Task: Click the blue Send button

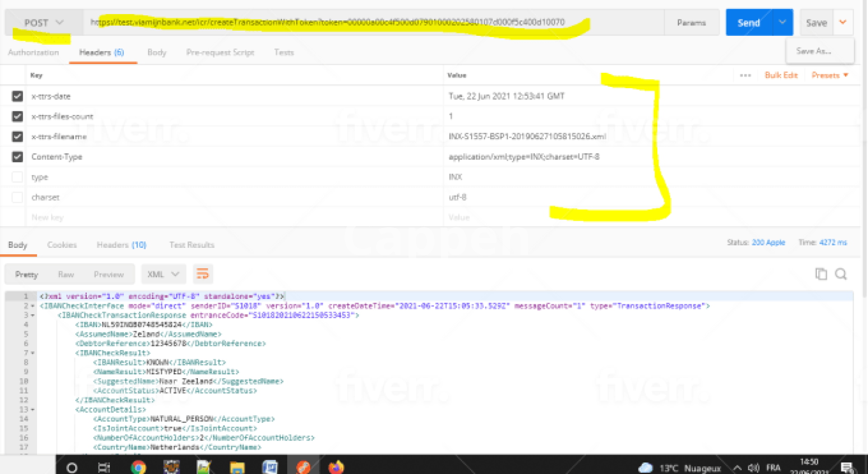Action: (749, 23)
